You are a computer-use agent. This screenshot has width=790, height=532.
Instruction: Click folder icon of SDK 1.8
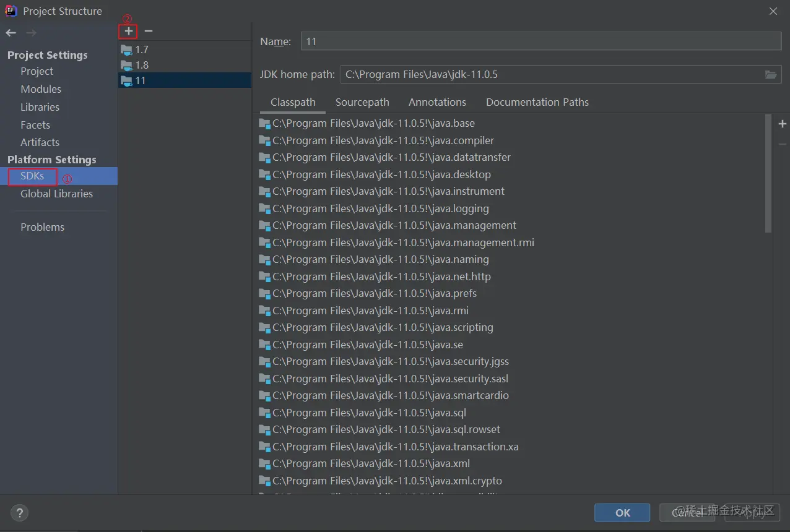tap(126, 66)
